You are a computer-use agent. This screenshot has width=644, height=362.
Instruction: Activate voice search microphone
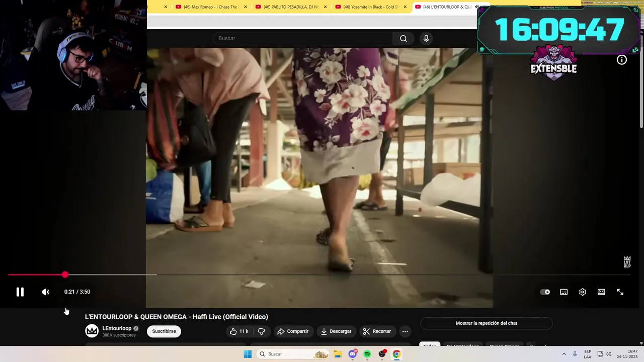click(426, 38)
